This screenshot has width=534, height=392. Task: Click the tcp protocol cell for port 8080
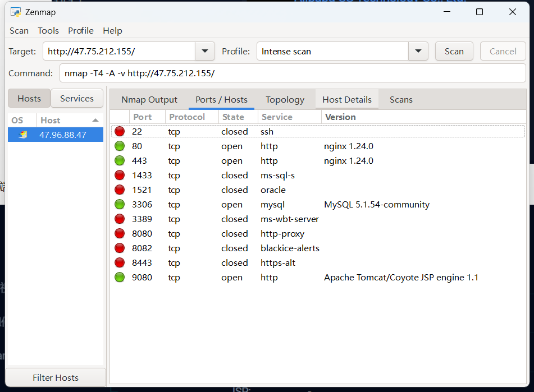point(174,234)
